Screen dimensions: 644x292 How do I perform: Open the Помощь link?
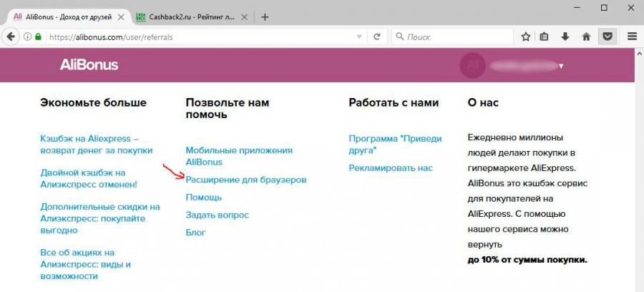204,198
